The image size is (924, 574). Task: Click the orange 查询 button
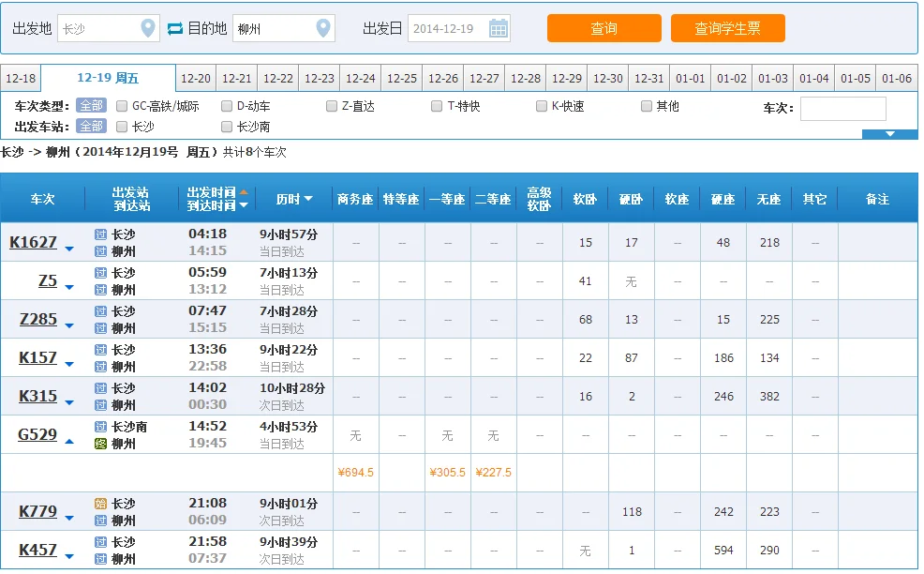coord(603,28)
